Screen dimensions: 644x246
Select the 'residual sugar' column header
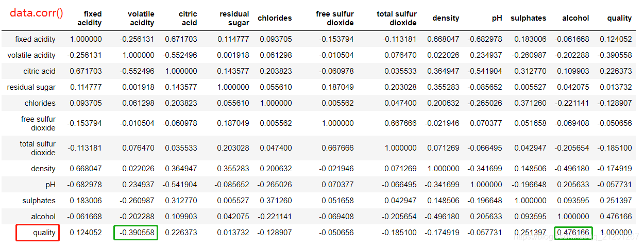click(x=234, y=18)
